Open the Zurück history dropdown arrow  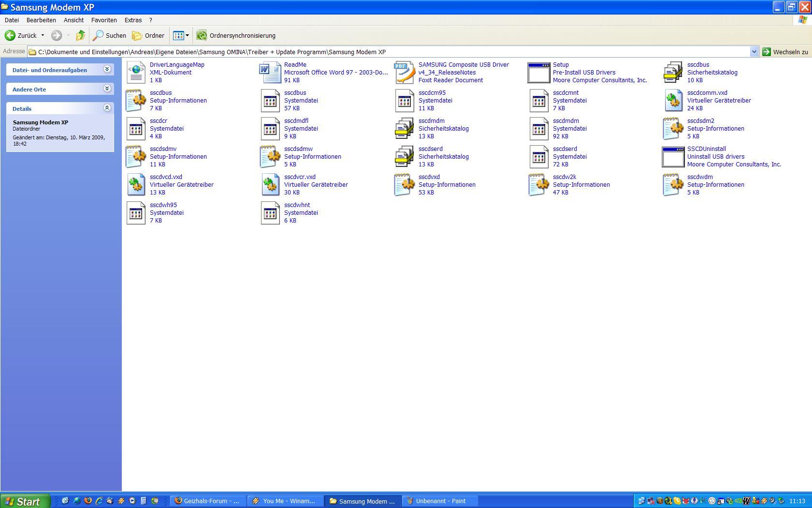coord(43,35)
